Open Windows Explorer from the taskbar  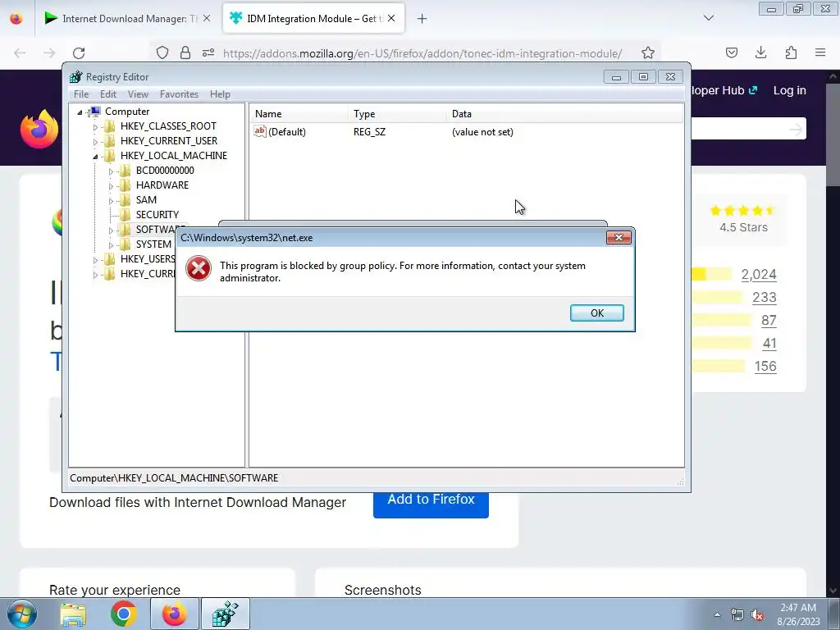point(73,614)
